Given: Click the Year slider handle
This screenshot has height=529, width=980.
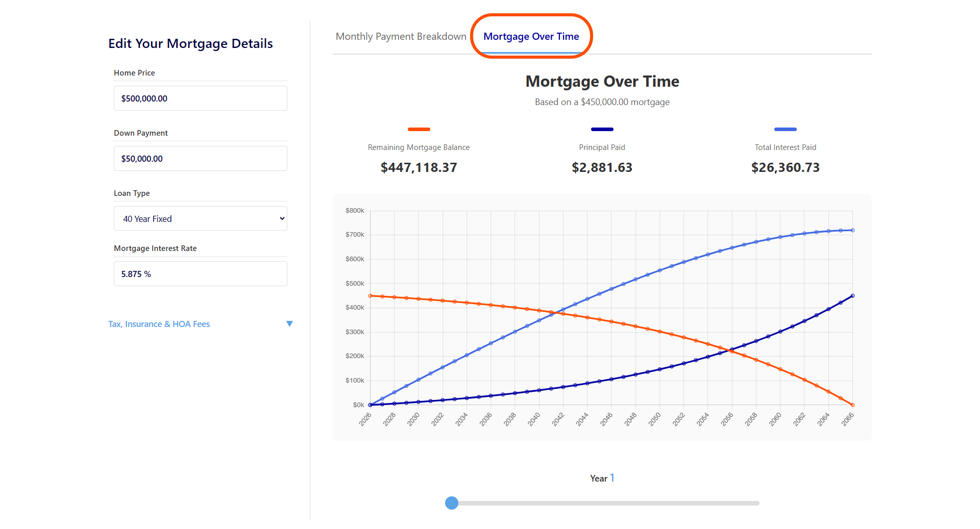Looking at the screenshot, I should [x=452, y=503].
